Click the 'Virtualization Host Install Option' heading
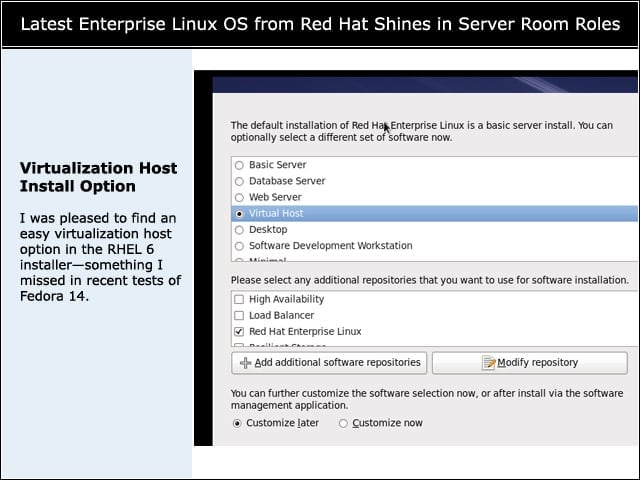 (98, 177)
